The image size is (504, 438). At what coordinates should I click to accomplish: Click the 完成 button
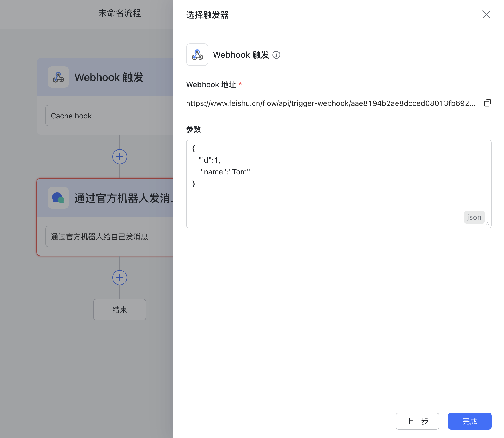tap(470, 421)
